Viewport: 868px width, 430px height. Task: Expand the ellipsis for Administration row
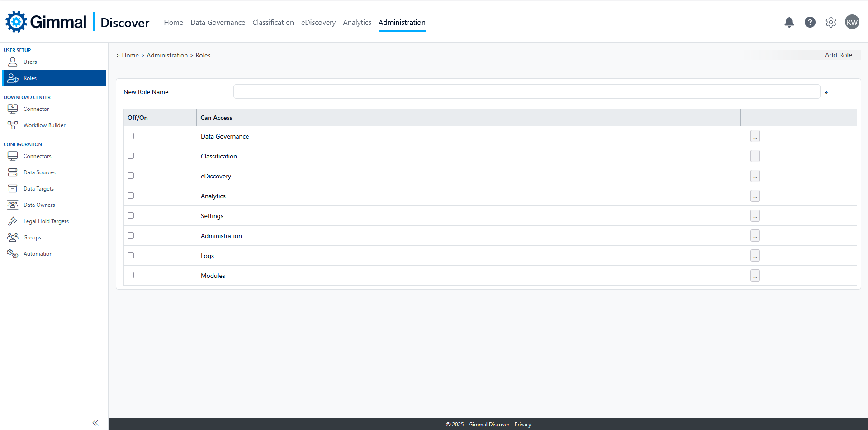click(x=754, y=236)
